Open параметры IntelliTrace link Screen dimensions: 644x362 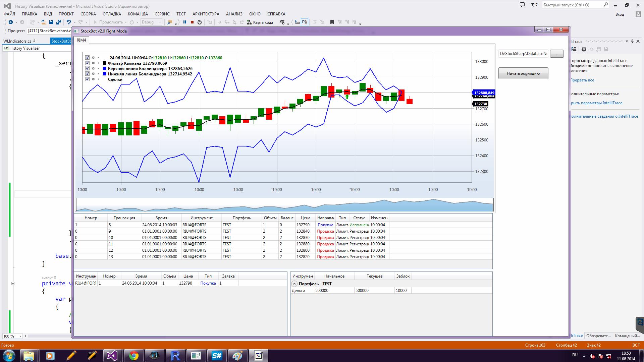click(x=596, y=103)
